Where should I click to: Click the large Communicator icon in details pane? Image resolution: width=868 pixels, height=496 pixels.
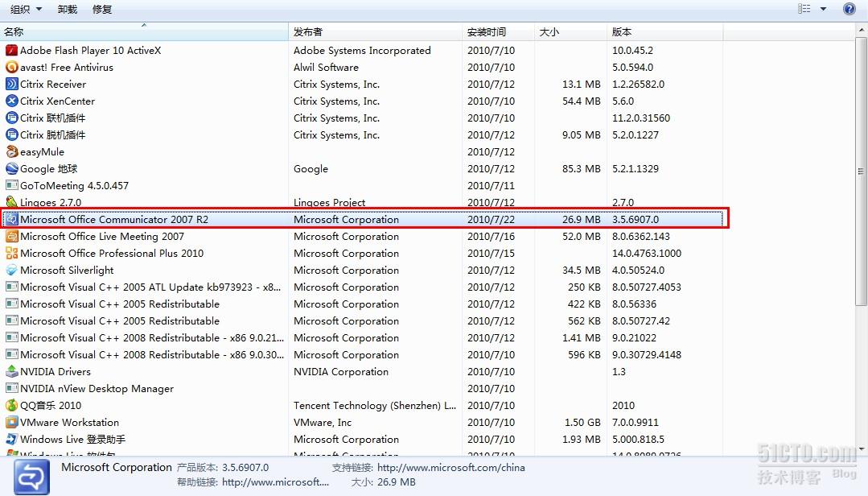31,477
